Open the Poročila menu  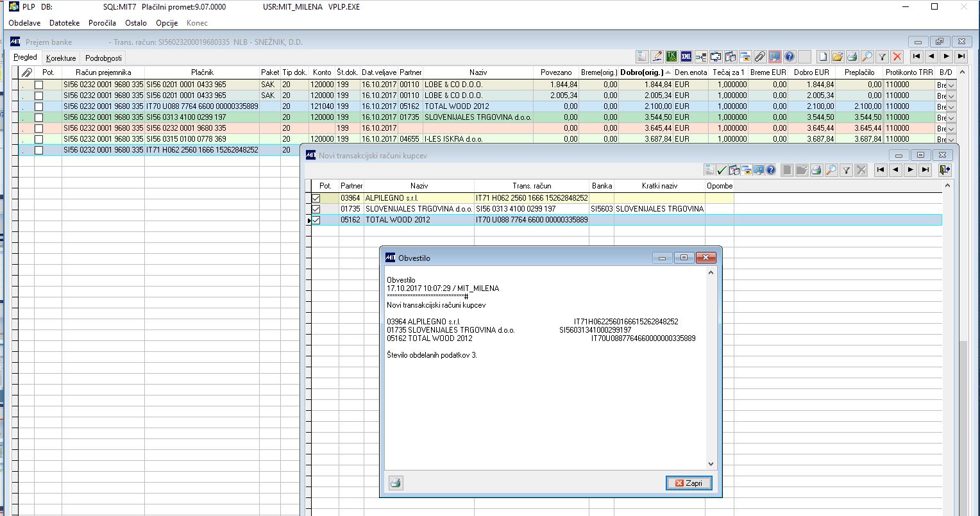(x=102, y=23)
